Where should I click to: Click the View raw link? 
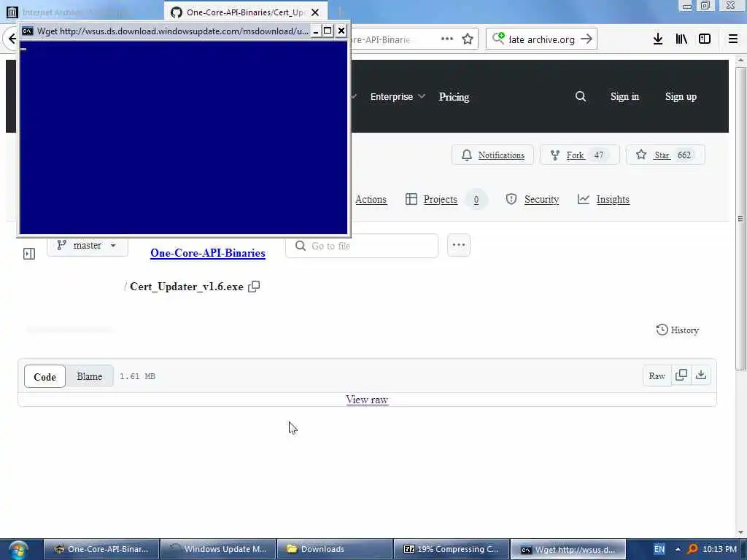tap(367, 400)
